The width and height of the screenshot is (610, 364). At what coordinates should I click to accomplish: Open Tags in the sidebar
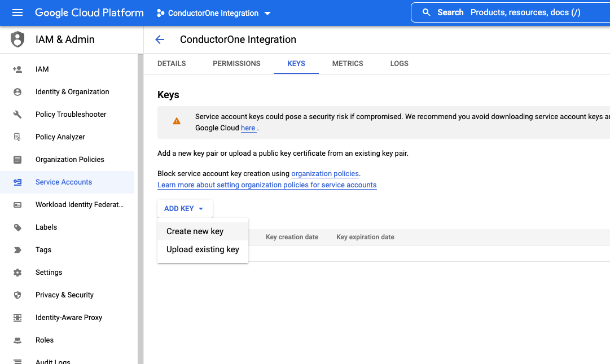coord(43,249)
